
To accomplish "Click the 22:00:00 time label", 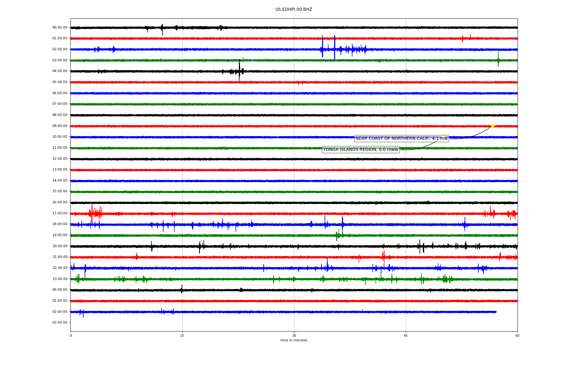I will click(60, 268).
